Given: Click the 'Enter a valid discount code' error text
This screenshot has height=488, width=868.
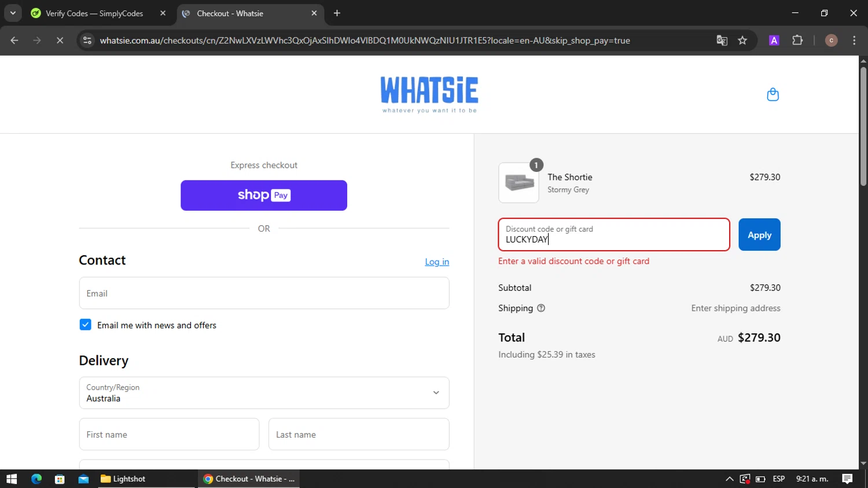Looking at the screenshot, I should (x=573, y=261).
